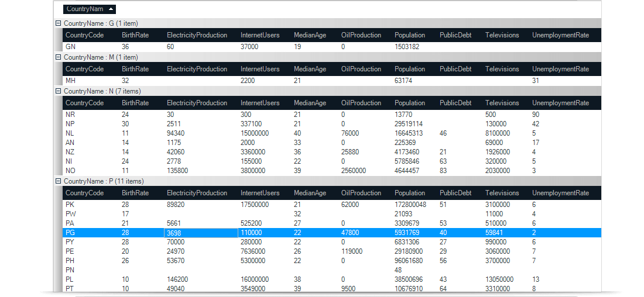Click UnemploymentRate header in P group
The width and height of the screenshot is (644, 297).
(x=560, y=193)
